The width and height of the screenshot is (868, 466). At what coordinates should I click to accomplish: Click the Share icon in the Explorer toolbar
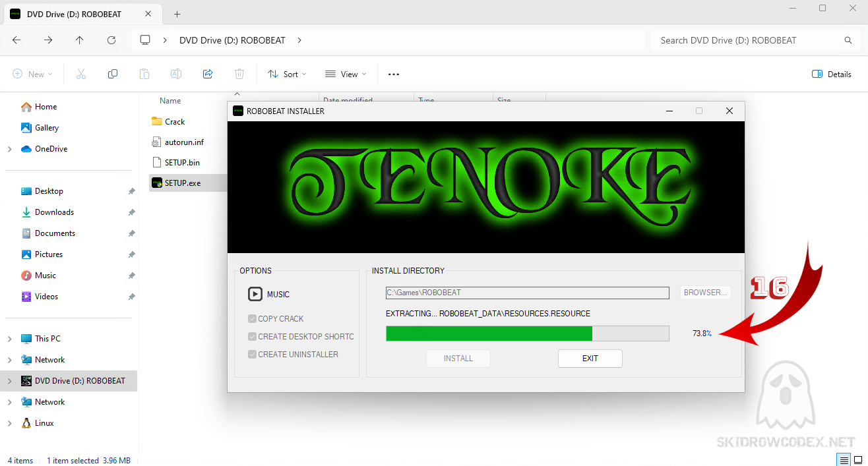208,74
